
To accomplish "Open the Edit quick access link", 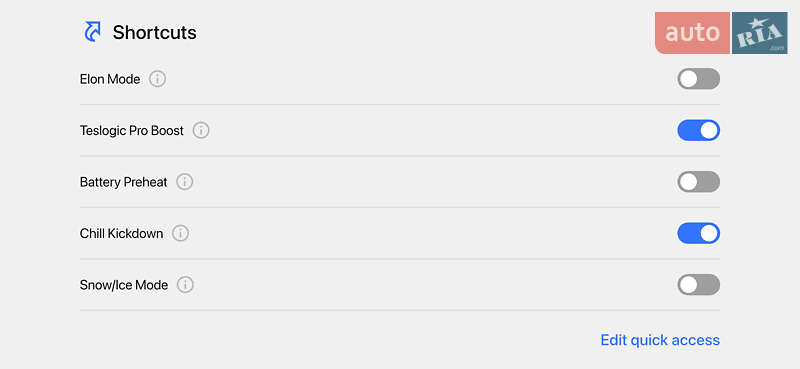I will coord(660,340).
